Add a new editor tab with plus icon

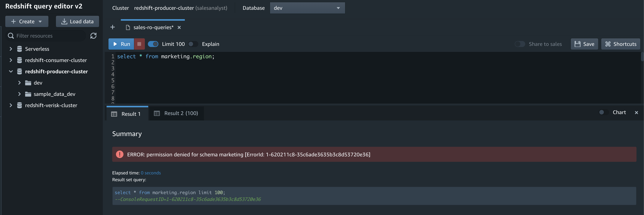pyautogui.click(x=113, y=27)
